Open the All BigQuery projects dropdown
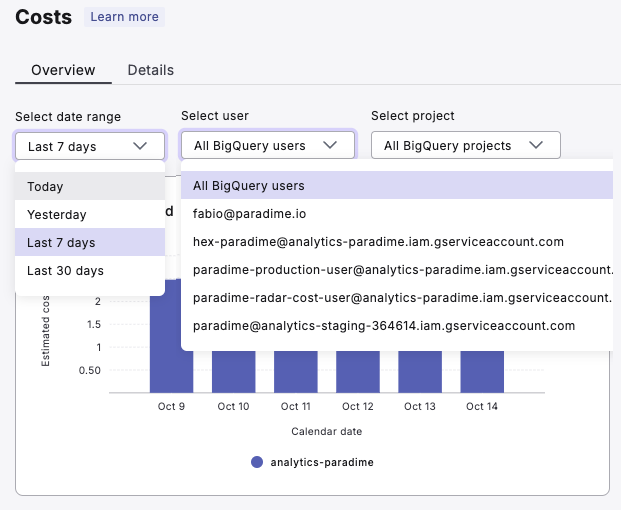 [465, 146]
